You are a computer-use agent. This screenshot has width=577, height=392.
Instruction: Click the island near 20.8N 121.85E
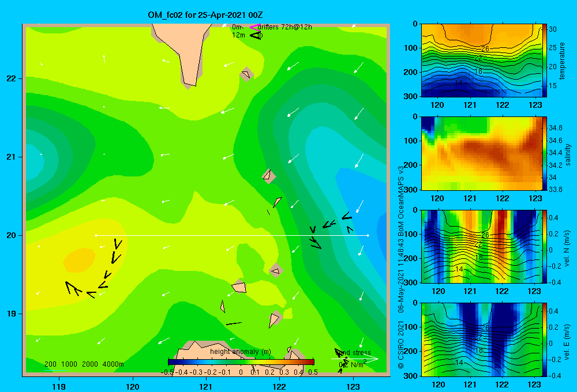[269, 176]
